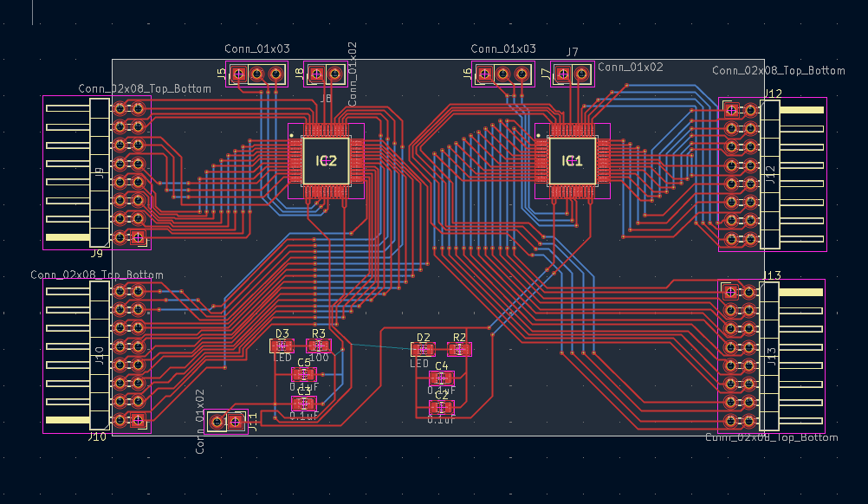Click the D3 reference label
The image size is (868, 504).
(x=282, y=333)
